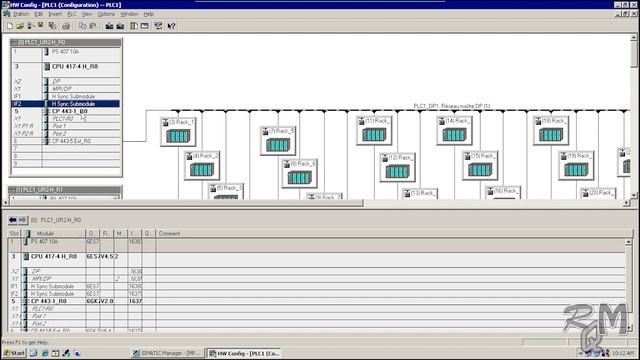The image size is (640, 360).
Task: Click the back arrow in the detail pane
Action: (13, 220)
